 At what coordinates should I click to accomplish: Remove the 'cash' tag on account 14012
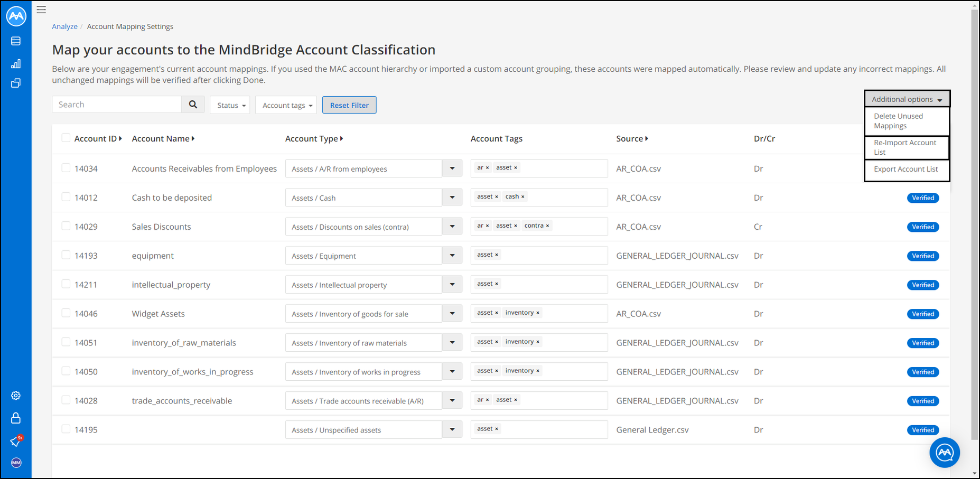[x=523, y=196]
